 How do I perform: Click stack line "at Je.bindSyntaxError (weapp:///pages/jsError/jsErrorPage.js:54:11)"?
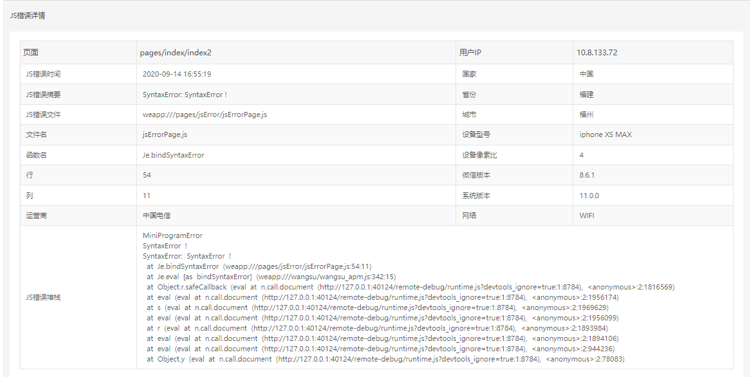pos(259,267)
